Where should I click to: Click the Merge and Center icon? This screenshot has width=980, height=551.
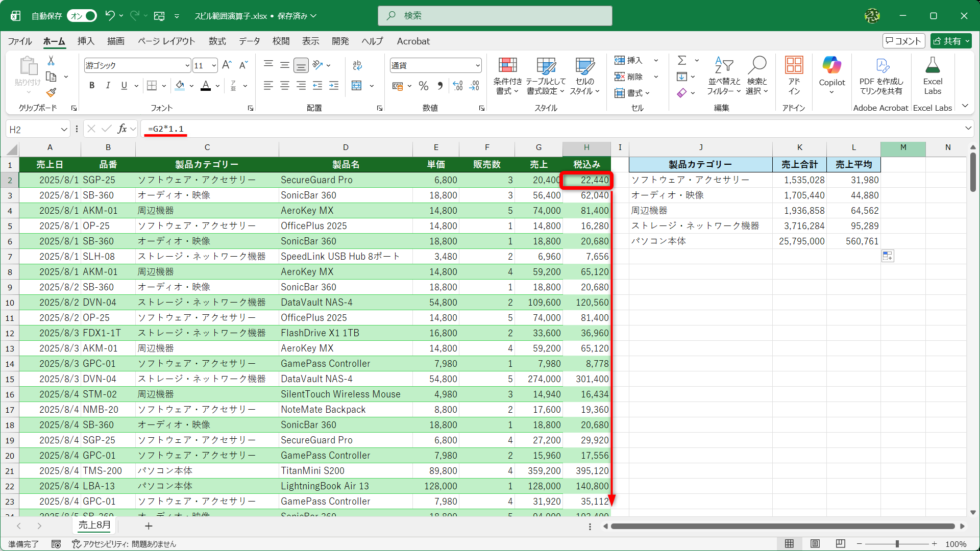click(x=357, y=86)
